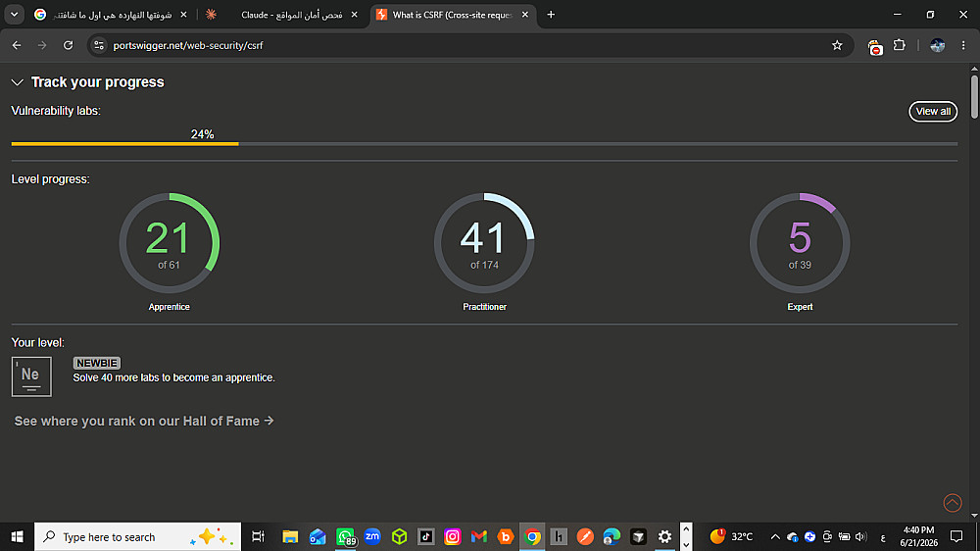Open the site information icon in the address bar
Screen dimensions: 980x551
pyautogui.click(x=99, y=45)
